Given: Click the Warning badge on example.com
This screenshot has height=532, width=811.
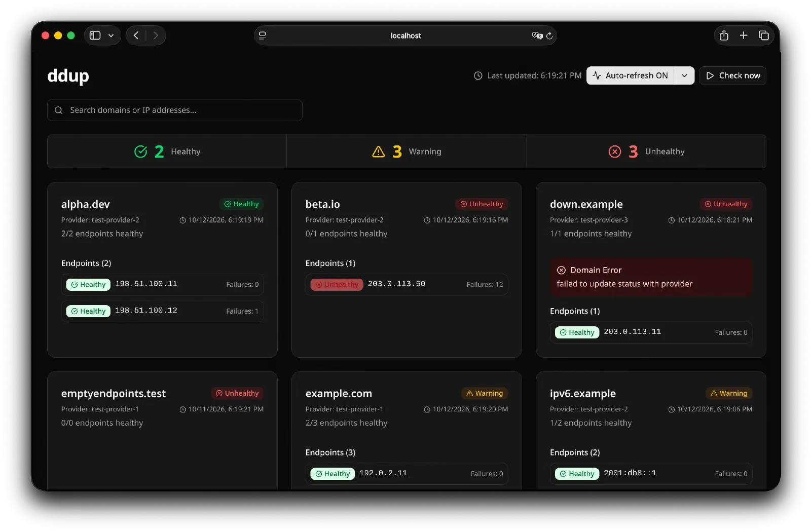Looking at the screenshot, I should pos(485,393).
